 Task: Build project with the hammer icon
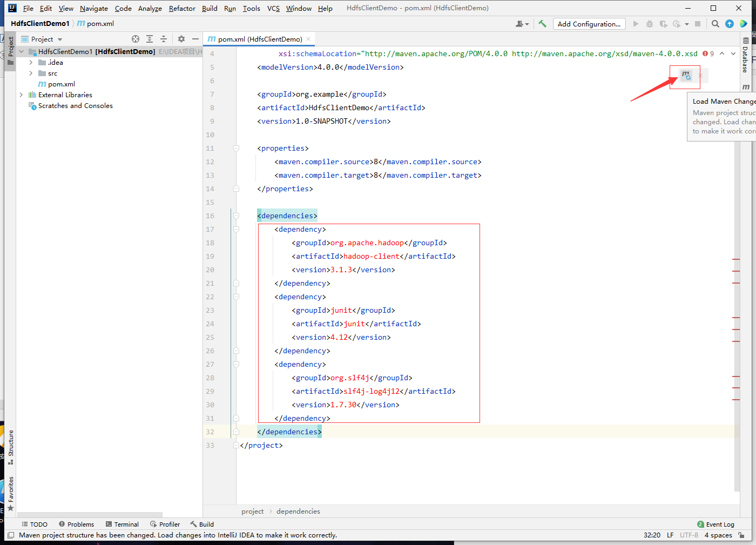coord(542,24)
